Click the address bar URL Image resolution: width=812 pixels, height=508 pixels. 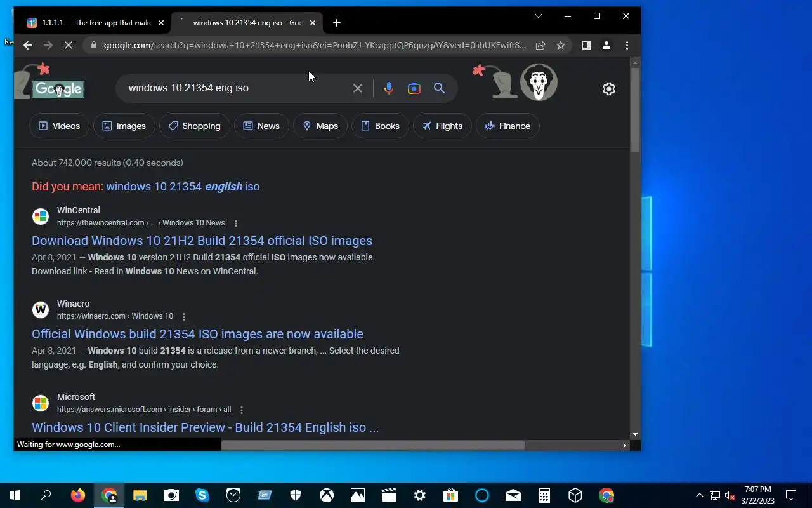coord(315,45)
